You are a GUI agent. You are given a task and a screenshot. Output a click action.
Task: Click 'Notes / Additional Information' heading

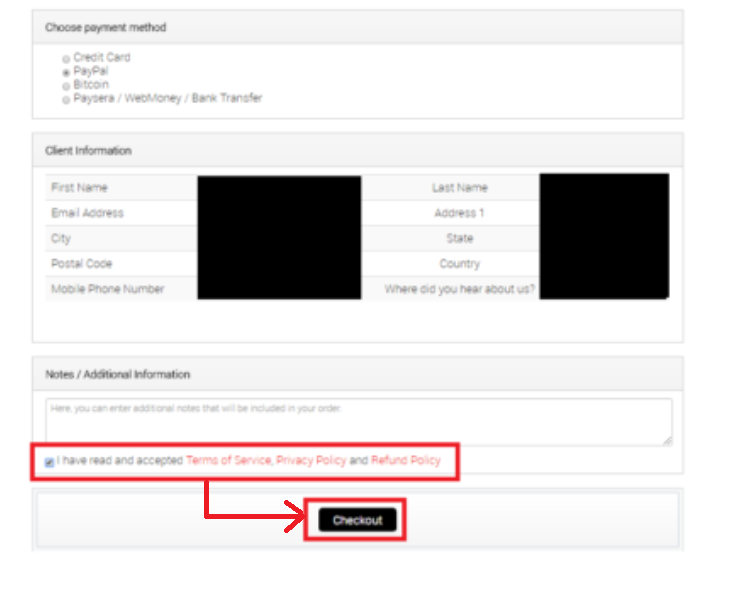(x=118, y=375)
